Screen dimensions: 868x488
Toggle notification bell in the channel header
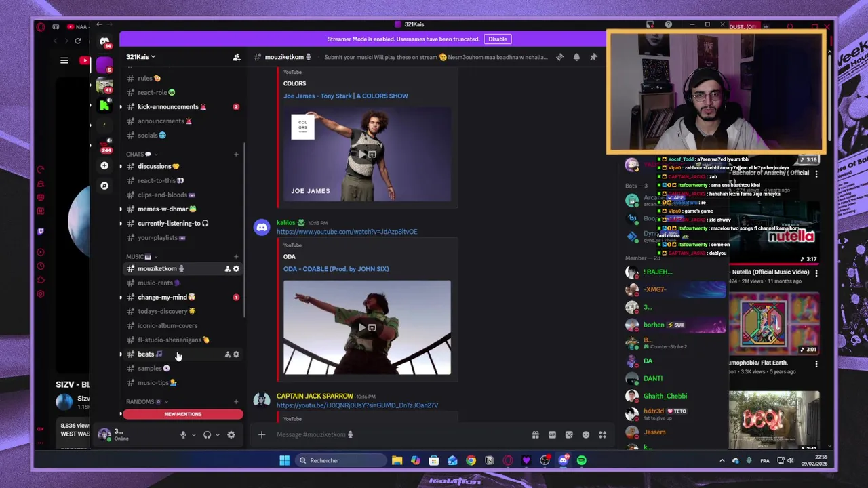(576, 57)
